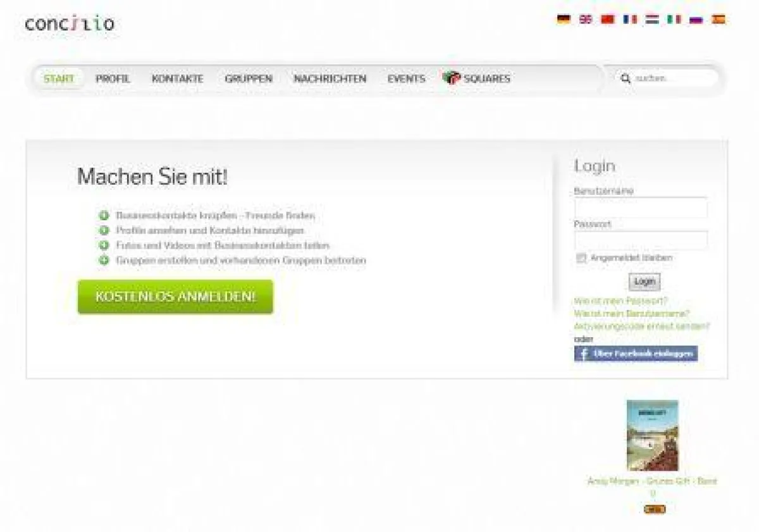Open the NACHRICHTEN menu item

330,78
